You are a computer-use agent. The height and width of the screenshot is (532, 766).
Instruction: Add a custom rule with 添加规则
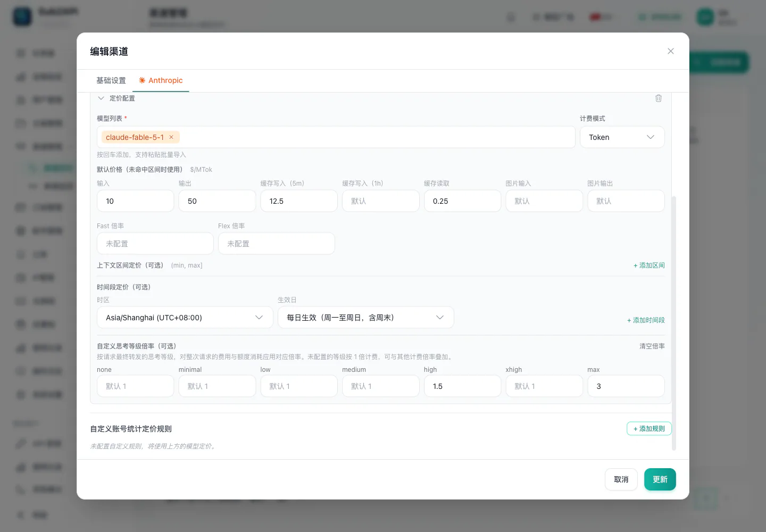[x=649, y=429]
